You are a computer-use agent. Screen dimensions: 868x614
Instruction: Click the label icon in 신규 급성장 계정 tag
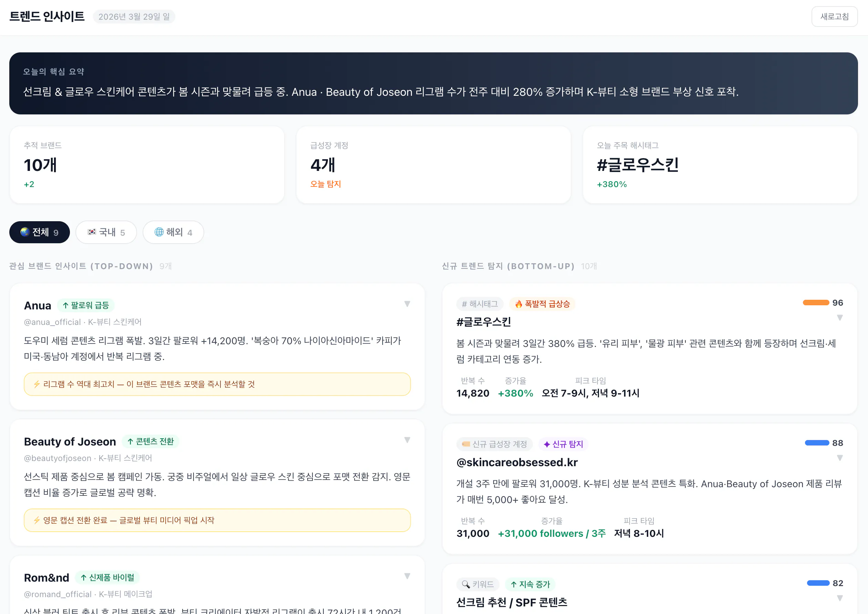tap(466, 444)
